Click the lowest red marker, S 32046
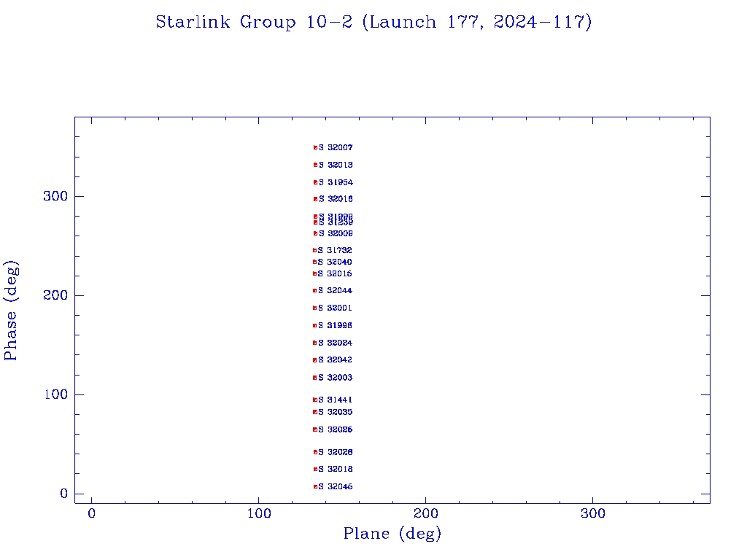This screenshot has width=747, height=560. (x=316, y=486)
